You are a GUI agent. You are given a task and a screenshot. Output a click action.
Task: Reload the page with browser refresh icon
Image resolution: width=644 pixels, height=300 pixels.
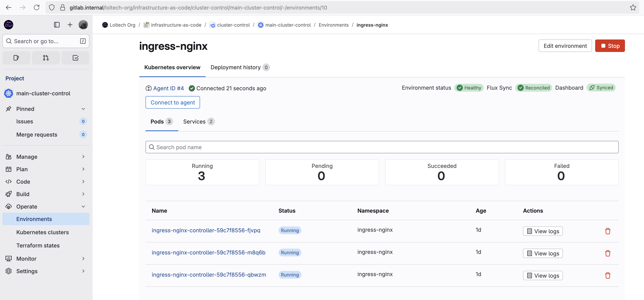point(37,8)
